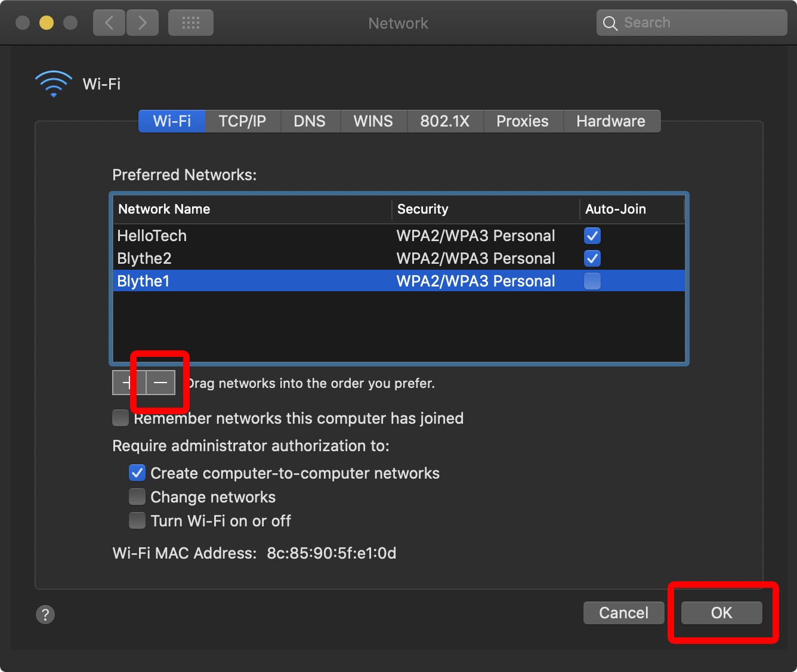Open help with the question mark icon
This screenshot has height=672, width=797.
pyautogui.click(x=45, y=614)
